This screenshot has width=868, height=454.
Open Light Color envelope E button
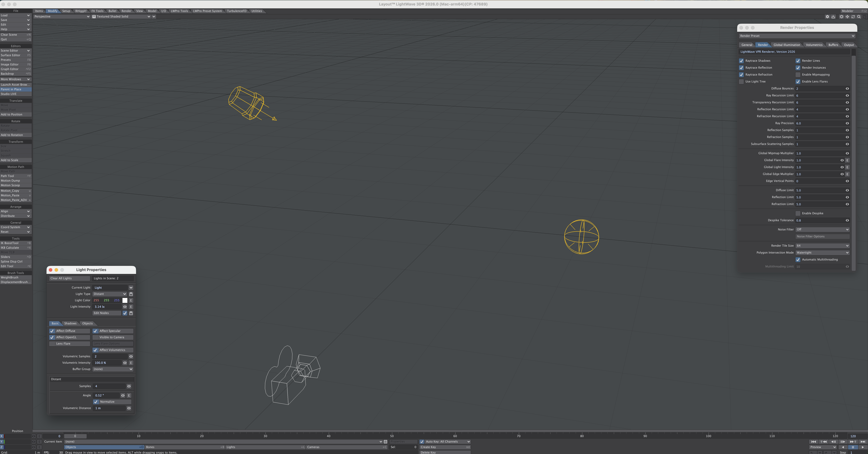[x=131, y=300]
